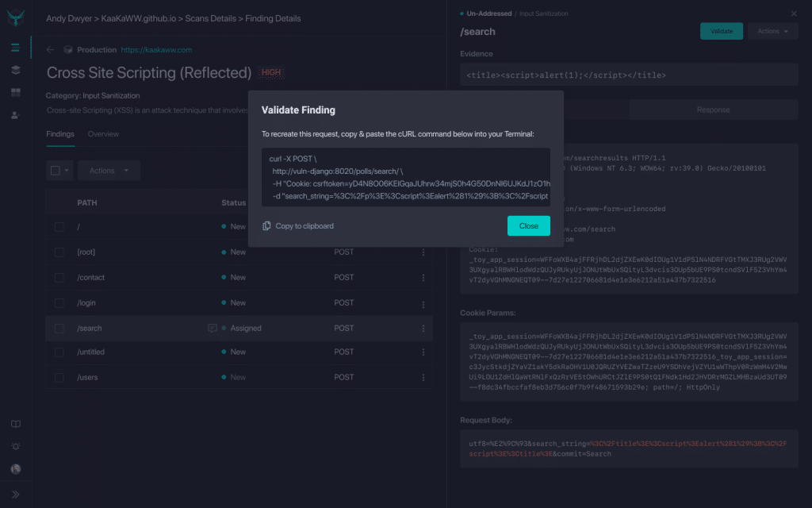812x508 pixels.
Task: Open the three-dot menu for /contact row
Action: pos(423,278)
